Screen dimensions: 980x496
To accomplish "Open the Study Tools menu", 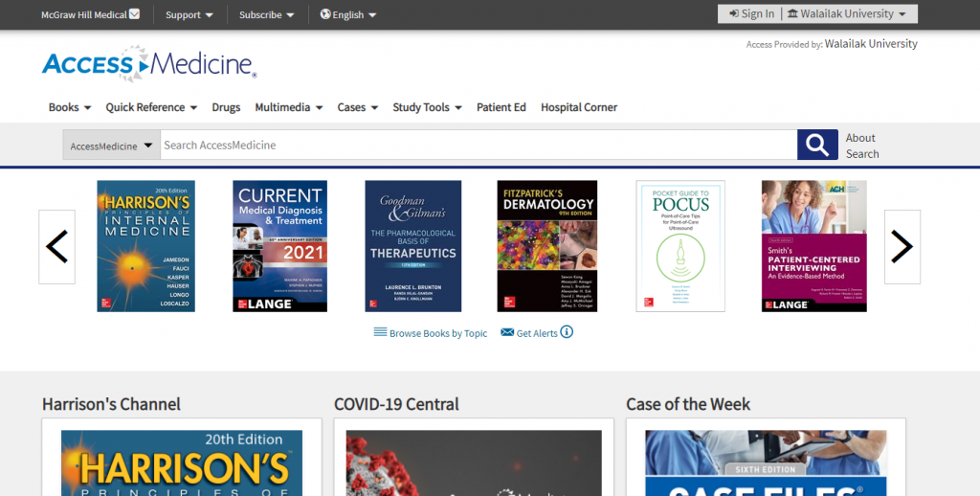I will 427,107.
